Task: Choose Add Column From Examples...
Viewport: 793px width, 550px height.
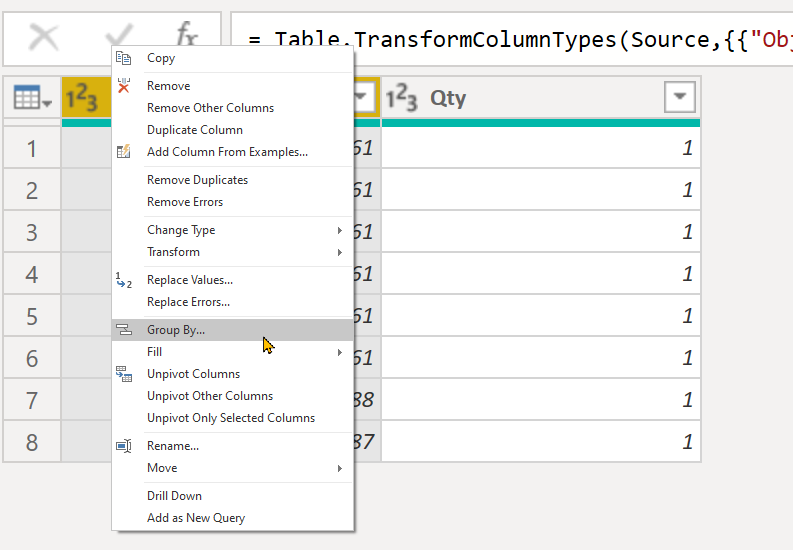Action: [232, 152]
